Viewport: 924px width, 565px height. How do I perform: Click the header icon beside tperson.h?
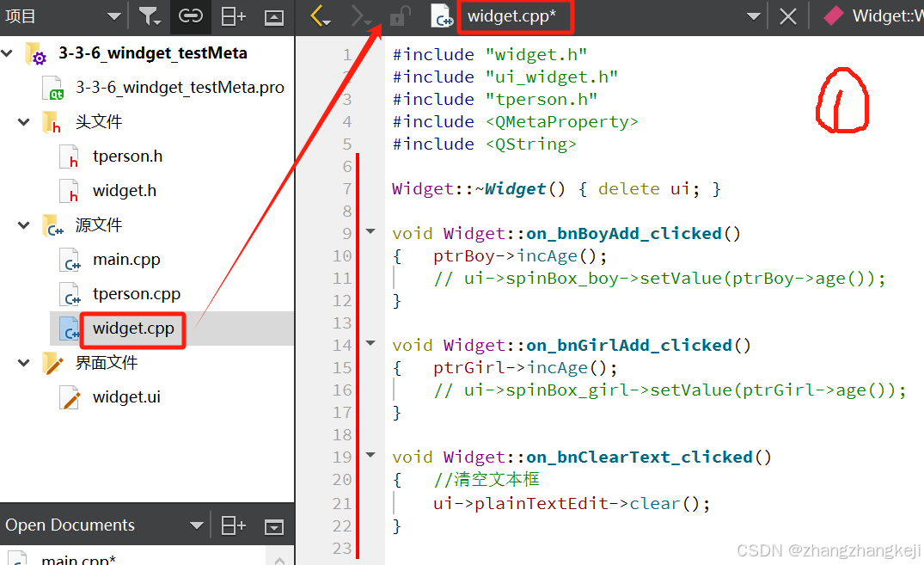click(x=69, y=157)
